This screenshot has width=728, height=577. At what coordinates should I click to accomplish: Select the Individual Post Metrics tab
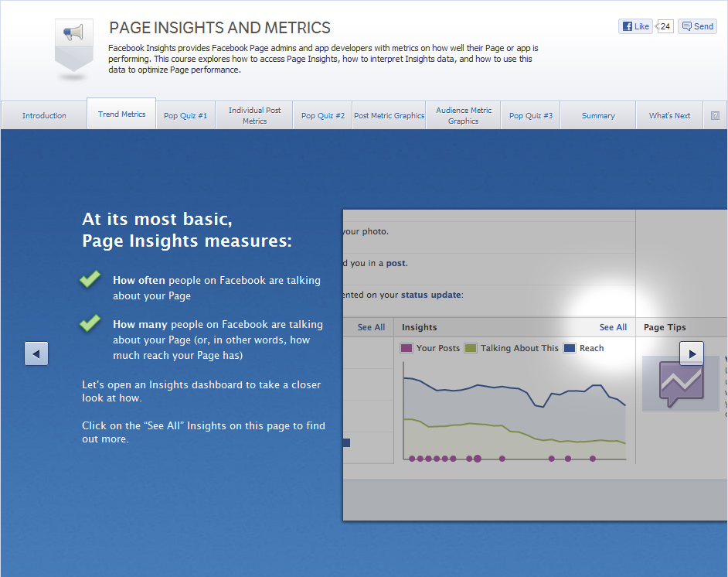254,116
